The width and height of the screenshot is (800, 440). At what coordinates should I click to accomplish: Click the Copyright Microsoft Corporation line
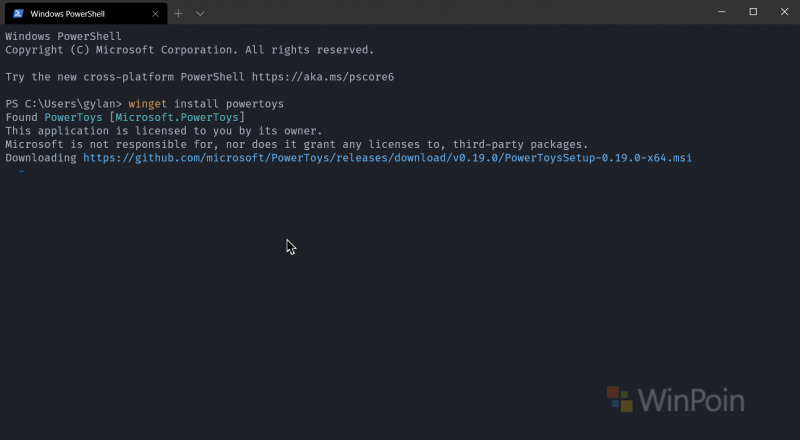[x=190, y=50]
